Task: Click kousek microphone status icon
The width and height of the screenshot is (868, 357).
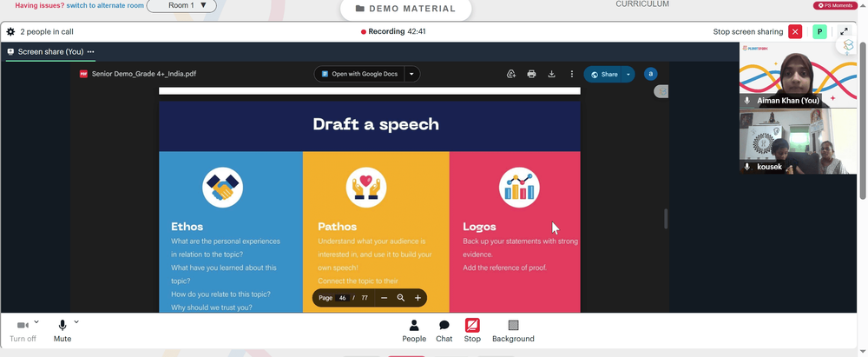Action: 747,167
